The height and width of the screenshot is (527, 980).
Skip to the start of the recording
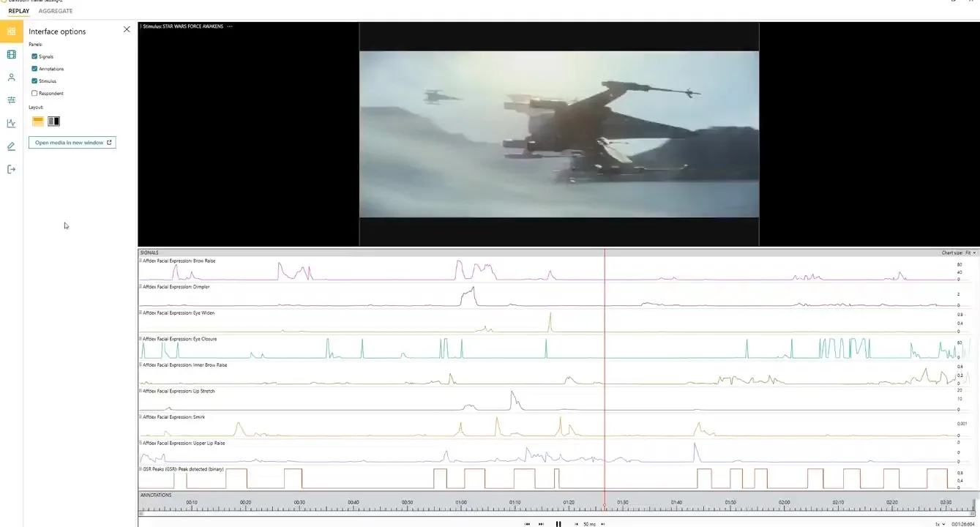527,524
